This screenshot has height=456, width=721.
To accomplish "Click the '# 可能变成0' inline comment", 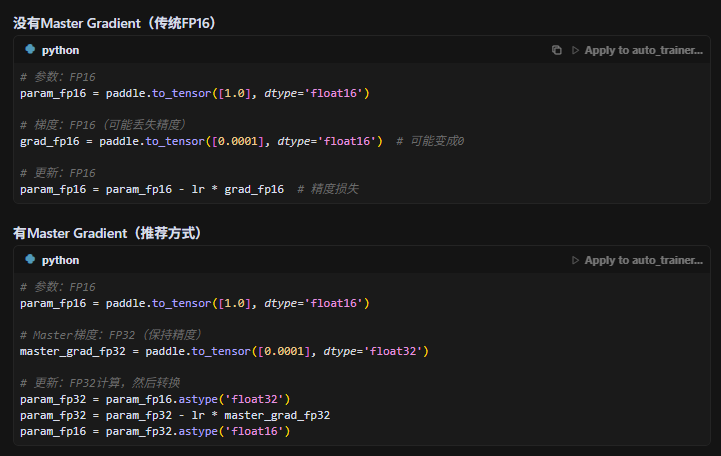I will click(x=430, y=141).
